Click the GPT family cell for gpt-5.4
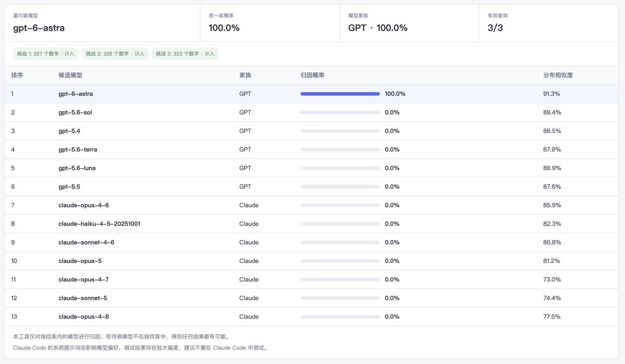625x364 pixels. (x=245, y=131)
